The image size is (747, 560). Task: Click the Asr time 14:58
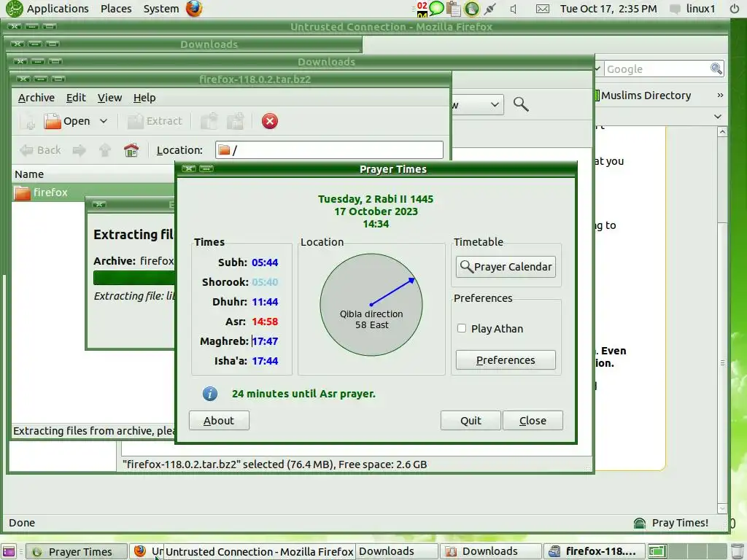coord(265,322)
